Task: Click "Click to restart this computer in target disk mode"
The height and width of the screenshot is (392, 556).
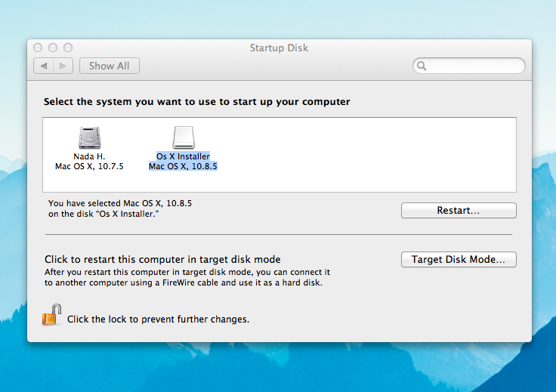Action: [162, 259]
